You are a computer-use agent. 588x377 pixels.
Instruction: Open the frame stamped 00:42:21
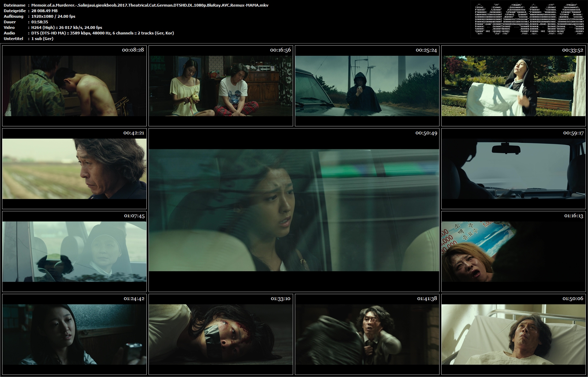click(74, 168)
